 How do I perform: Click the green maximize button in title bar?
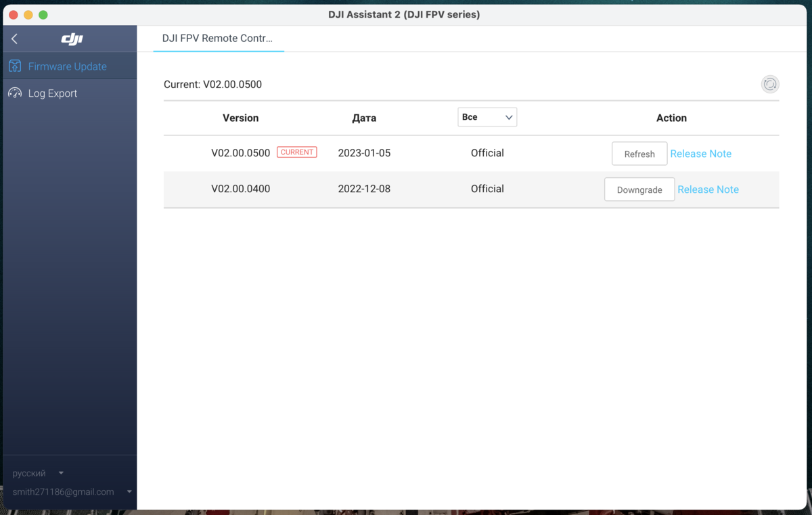43,14
